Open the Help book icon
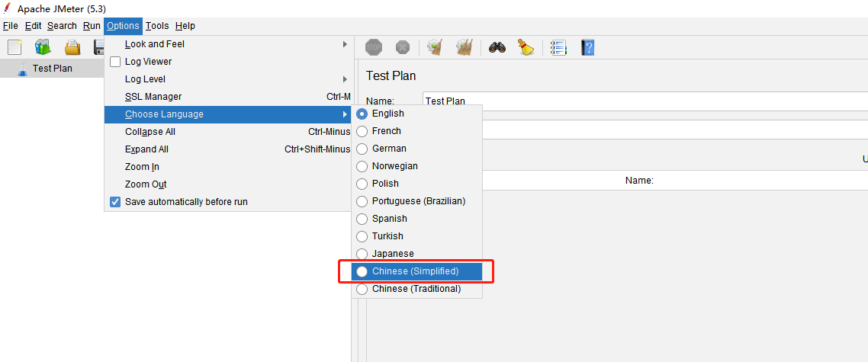 tap(588, 47)
